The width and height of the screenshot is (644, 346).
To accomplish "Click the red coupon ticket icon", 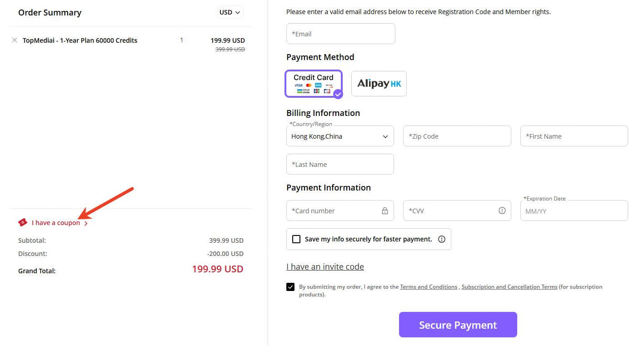I will pos(23,222).
